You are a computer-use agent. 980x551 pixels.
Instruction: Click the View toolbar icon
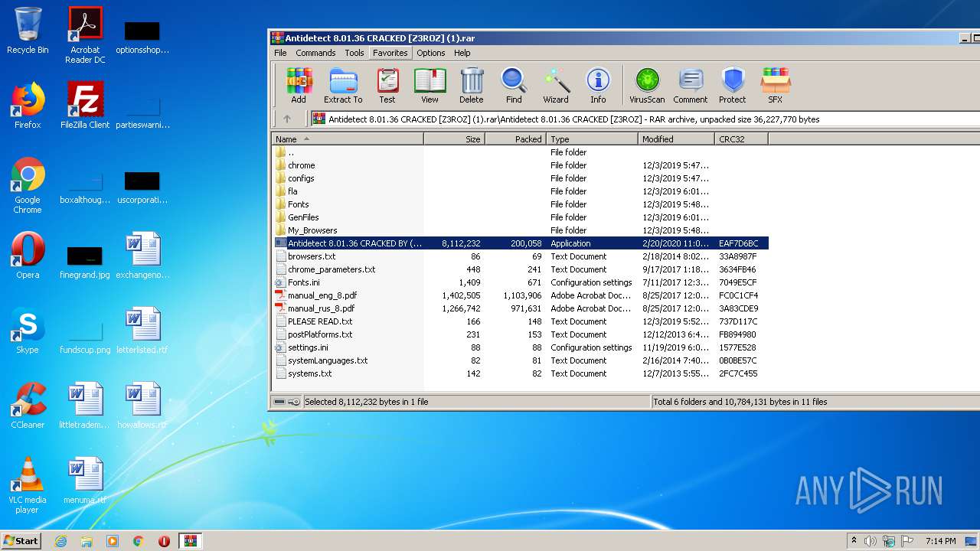pyautogui.click(x=430, y=85)
